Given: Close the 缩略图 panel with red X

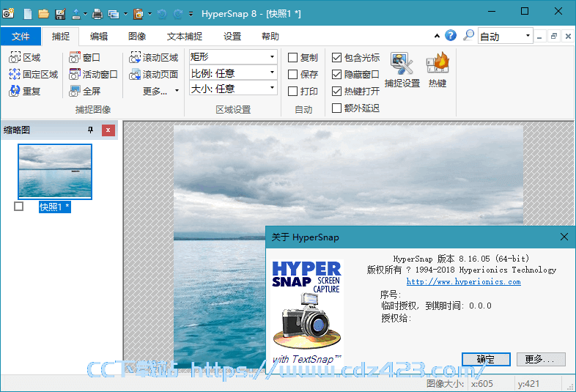Looking at the screenshot, I should (x=108, y=130).
